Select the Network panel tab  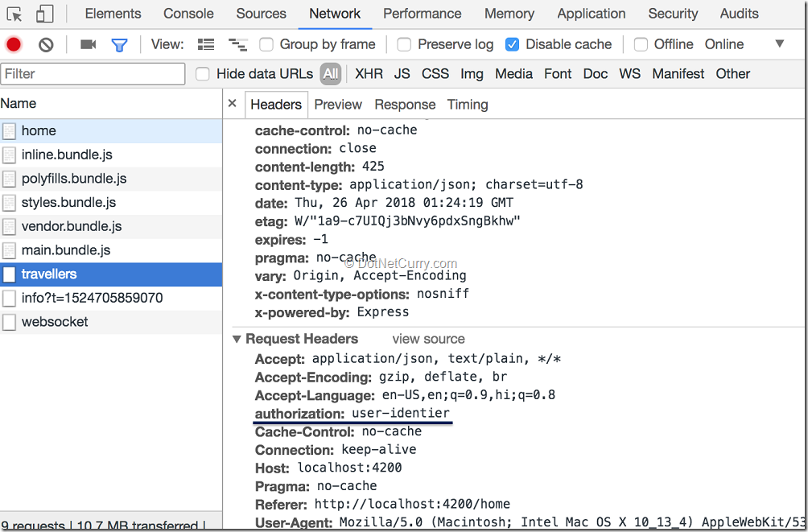[x=335, y=14]
